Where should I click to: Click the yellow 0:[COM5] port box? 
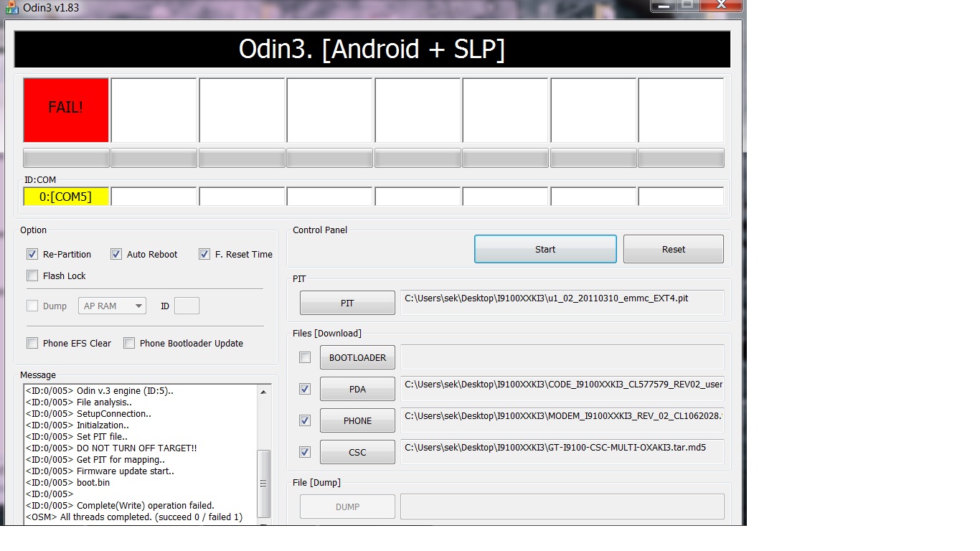pyautogui.click(x=66, y=196)
